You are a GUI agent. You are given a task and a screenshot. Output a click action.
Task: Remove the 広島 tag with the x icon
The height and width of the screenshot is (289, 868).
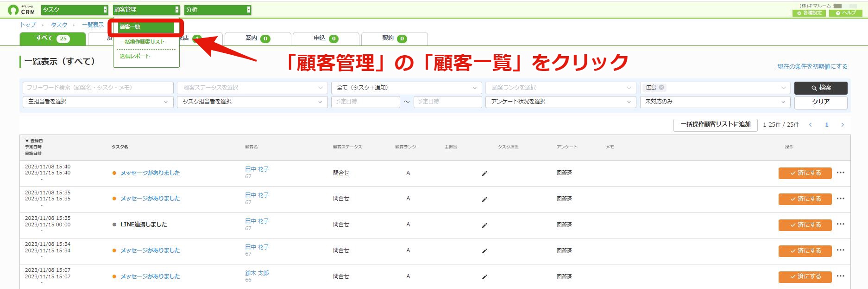point(661,87)
